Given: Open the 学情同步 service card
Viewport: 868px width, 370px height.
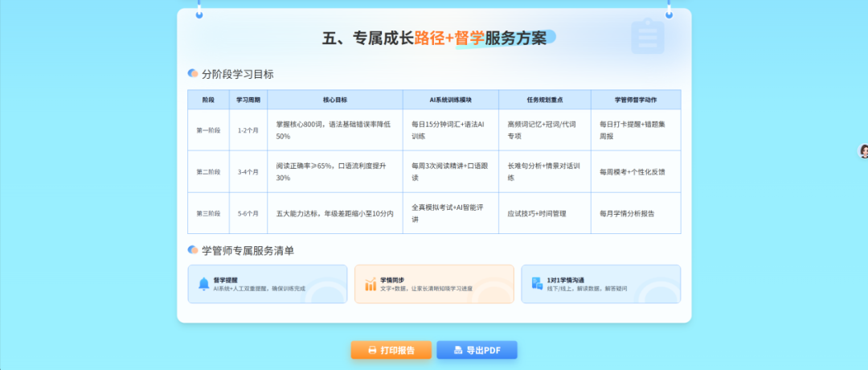Looking at the screenshot, I should click(434, 284).
